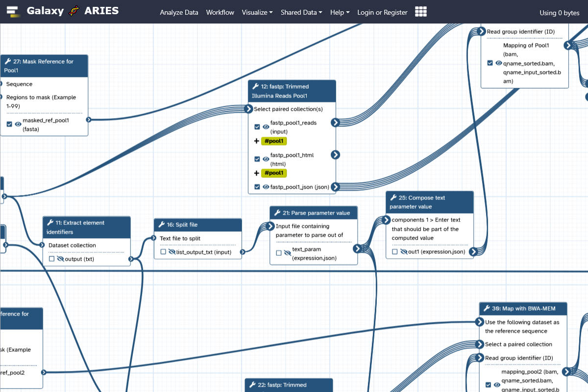Select the Workflow menu item
This screenshot has width=588, height=392.
220,12
